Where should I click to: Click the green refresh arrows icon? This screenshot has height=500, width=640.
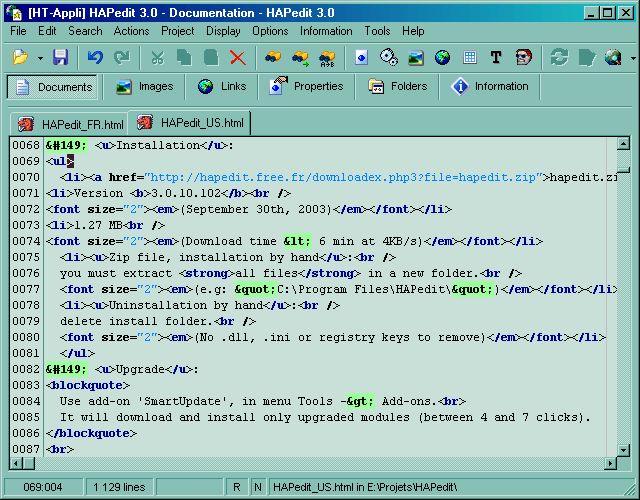559,57
